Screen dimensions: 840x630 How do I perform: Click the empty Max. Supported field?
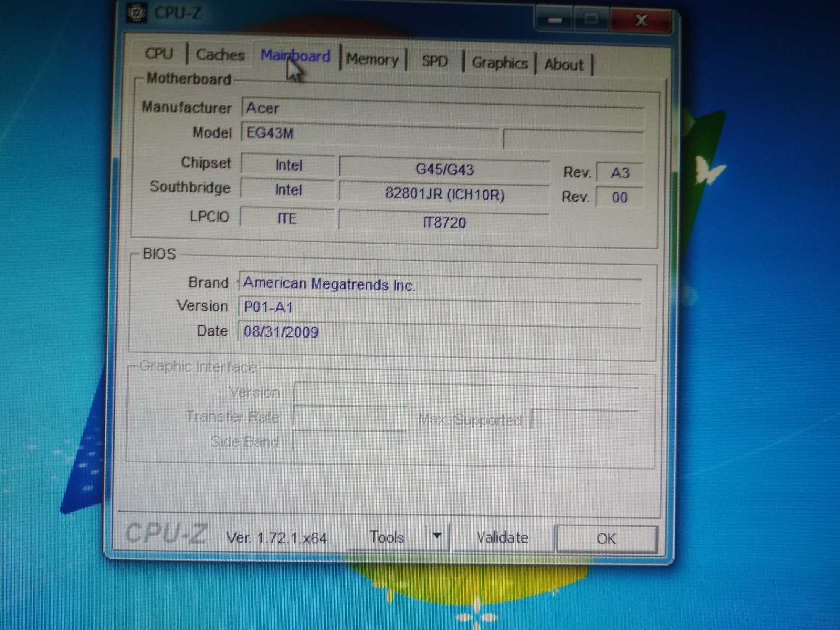pos(585,420)
